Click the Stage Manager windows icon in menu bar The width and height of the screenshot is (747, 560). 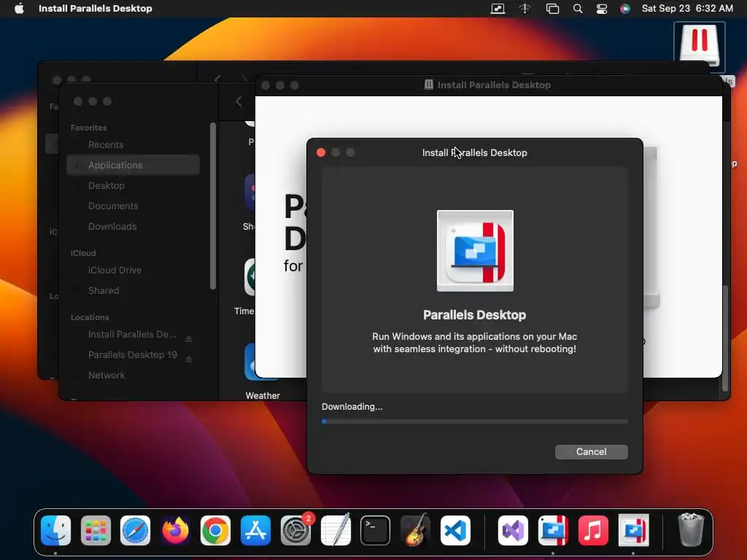[x=552, y=9]
